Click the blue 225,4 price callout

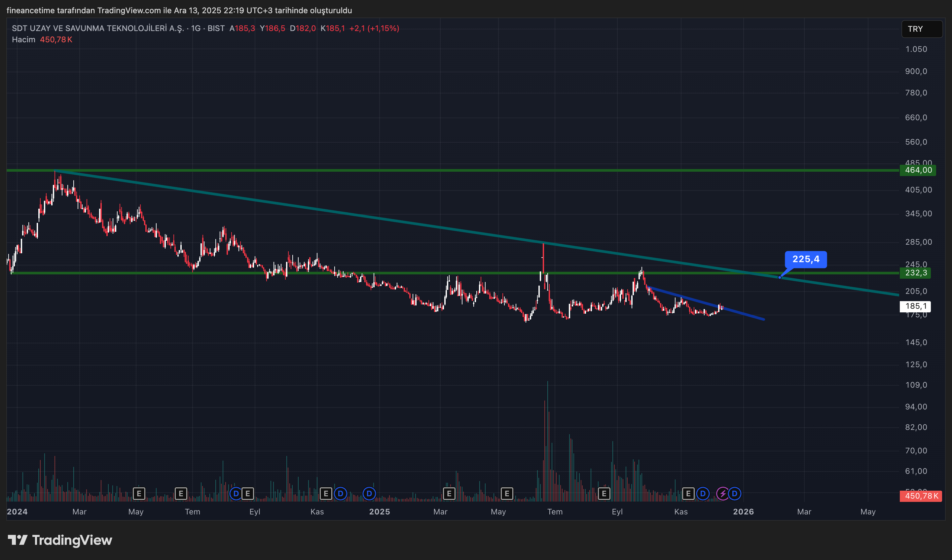click(x=805, y=260)
